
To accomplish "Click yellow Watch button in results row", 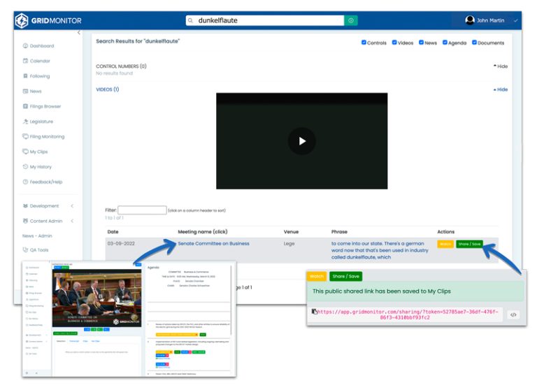I will click(x=445, y=244).
